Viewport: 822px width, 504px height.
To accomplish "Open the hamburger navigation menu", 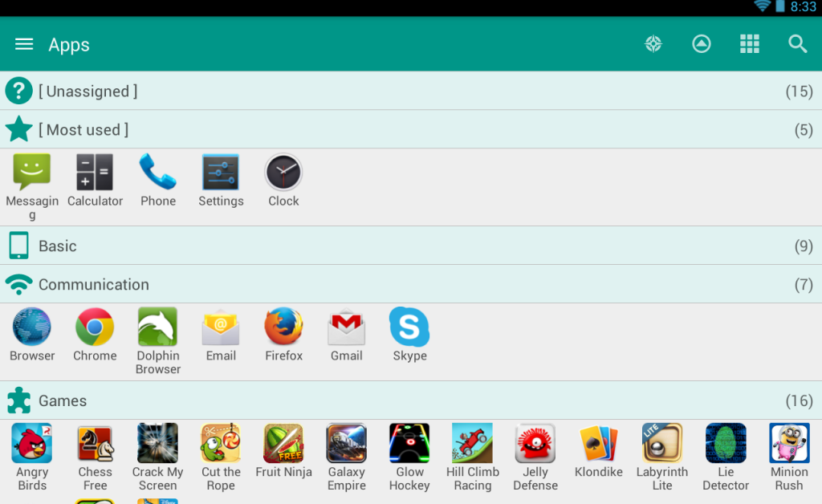I will (x=24, y=44).
